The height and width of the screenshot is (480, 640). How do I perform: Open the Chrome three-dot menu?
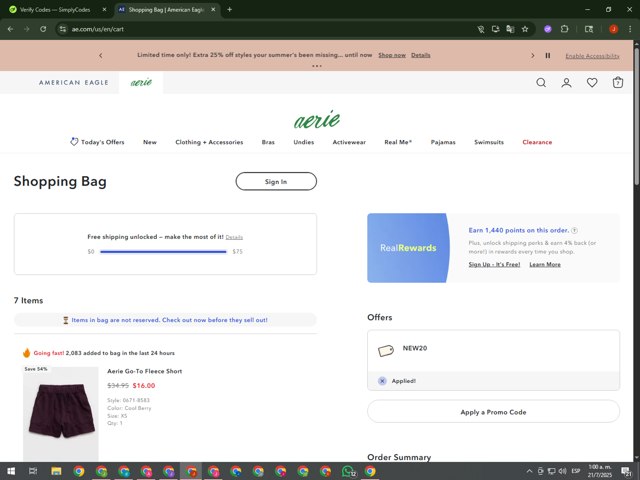(x=630, y=29)
